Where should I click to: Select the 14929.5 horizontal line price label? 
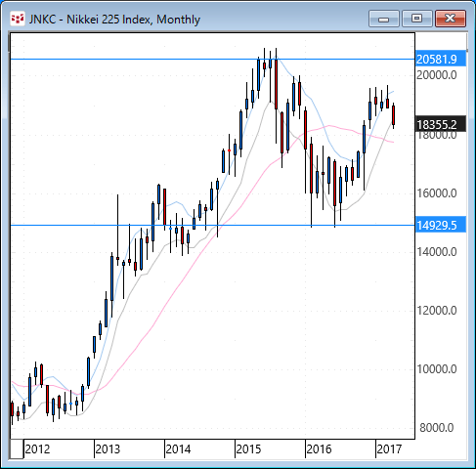tap(441, 225)
